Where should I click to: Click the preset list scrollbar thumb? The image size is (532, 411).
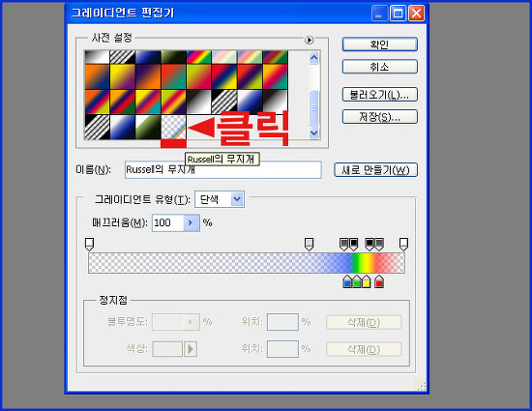coord(314,107)
